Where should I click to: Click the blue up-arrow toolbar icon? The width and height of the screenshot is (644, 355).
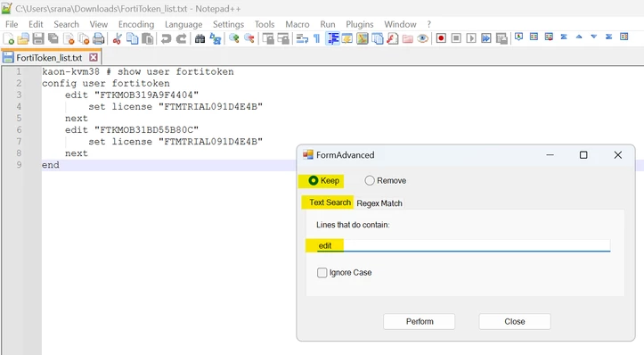coord(579,37)
